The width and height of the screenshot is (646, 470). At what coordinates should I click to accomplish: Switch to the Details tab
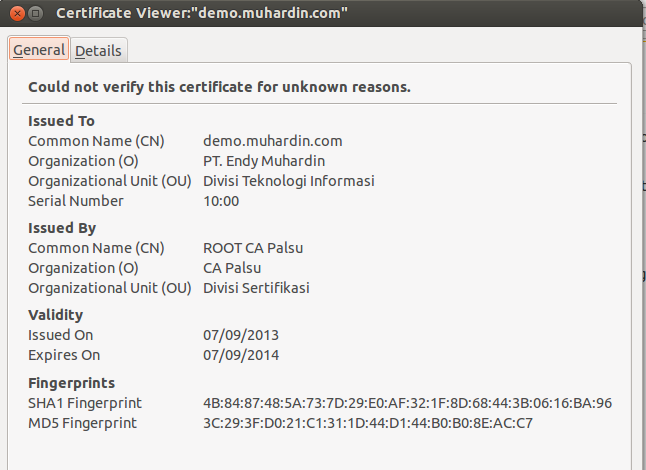click(x=98, y=50)
